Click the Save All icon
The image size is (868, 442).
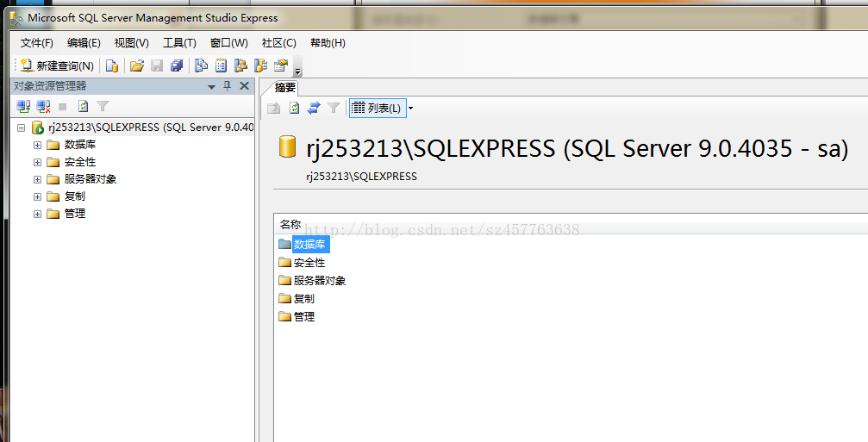pos(177,65)
